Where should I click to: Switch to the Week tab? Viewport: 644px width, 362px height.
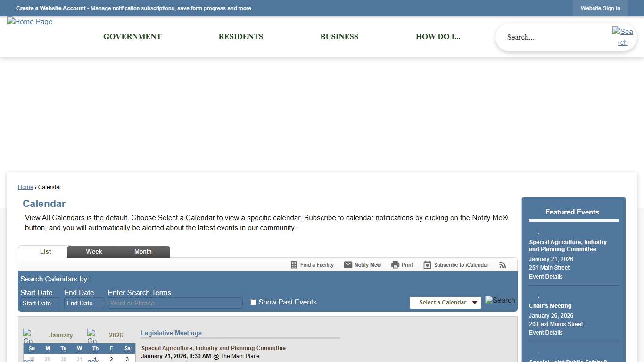(x=93, y=251)
